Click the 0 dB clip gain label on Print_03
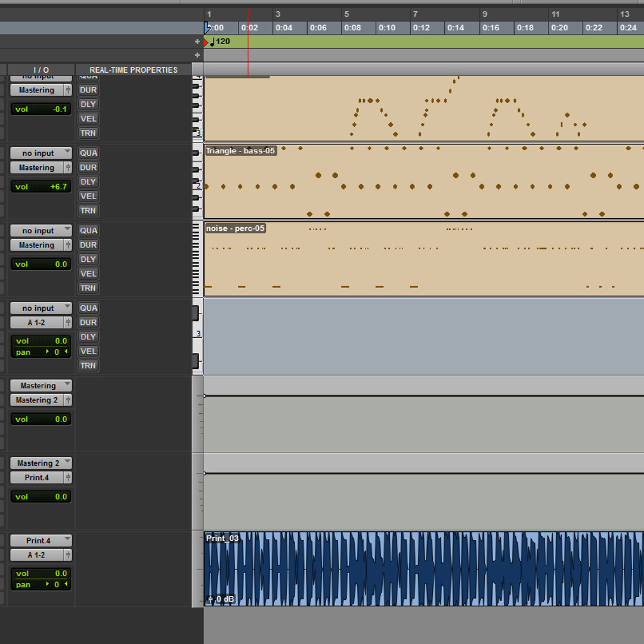 [225, 599]
